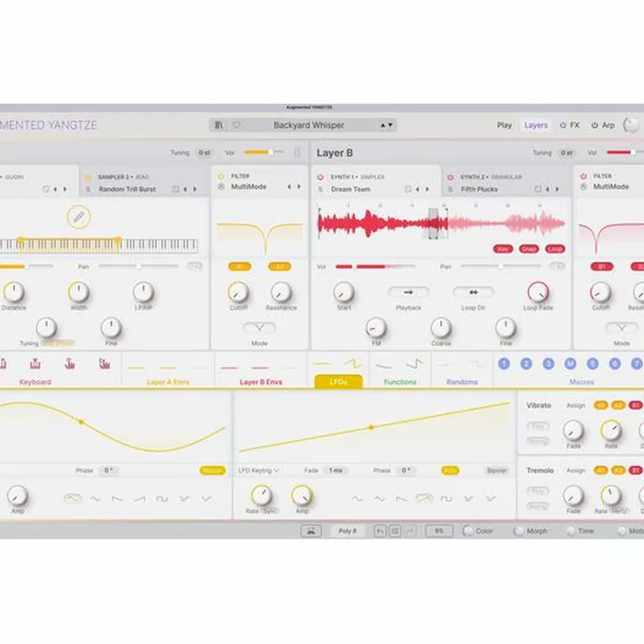Open Random Trill Burst sample selector
This screenshot has height=644, width=644.
click(x=127, y=190)
